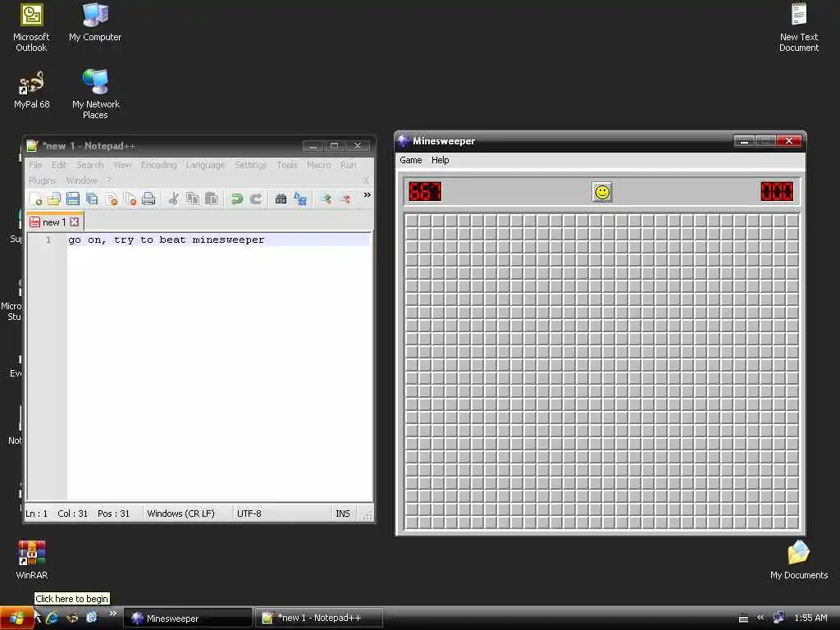Toggle the INS insert mode status indicator
Viewport: 840px width, 630px height.
click(342, 514)
